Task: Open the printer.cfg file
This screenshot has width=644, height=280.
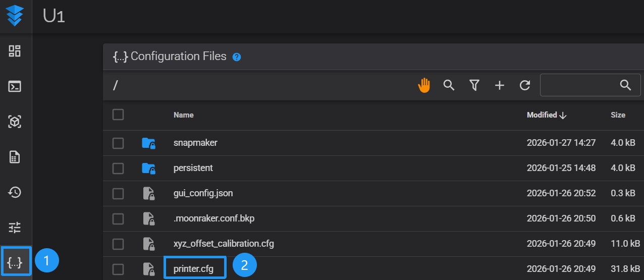Action: (193, 269)
